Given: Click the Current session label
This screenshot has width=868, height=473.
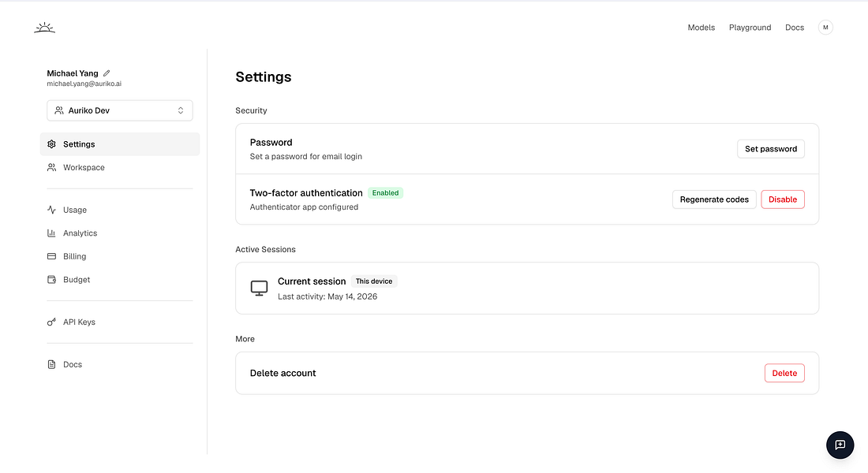Looking at the screenshot, I should (x=312, y=281).
